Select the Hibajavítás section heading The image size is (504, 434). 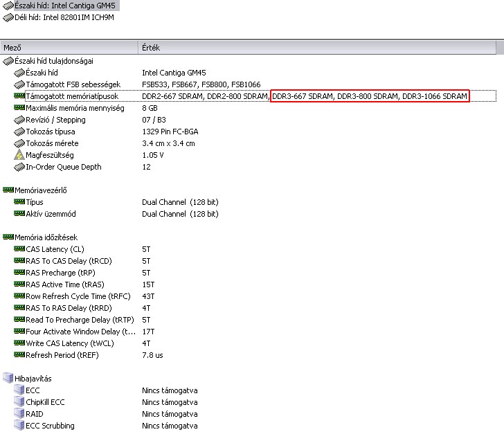pyautogui.click(x=33, y=379)
